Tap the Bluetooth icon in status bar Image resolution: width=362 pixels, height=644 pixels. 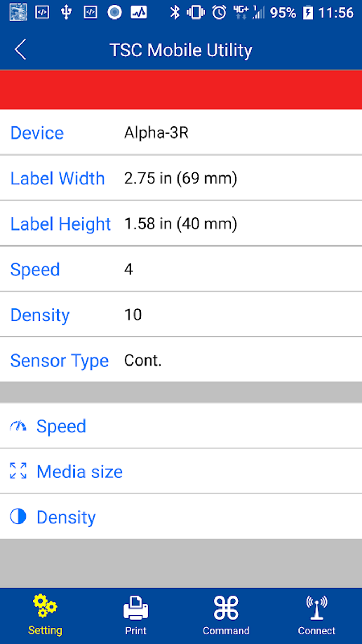pyautogui.click(x=175, y=13)
